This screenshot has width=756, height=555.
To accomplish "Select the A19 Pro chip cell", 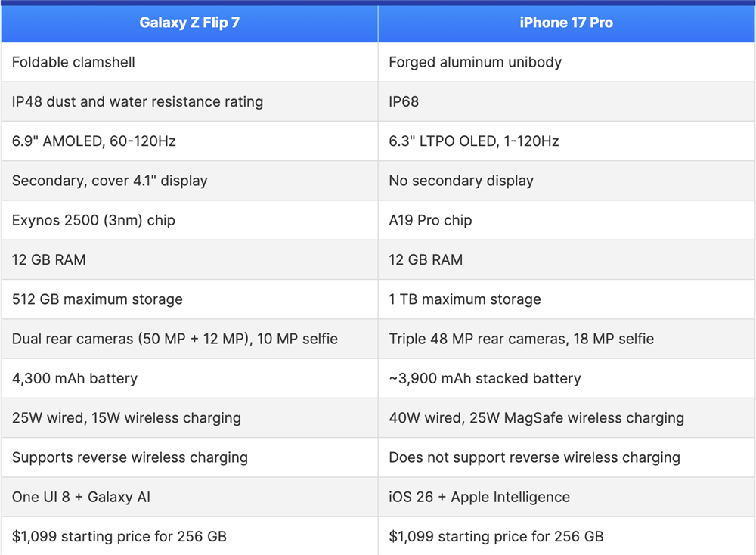I will point(430,220).
